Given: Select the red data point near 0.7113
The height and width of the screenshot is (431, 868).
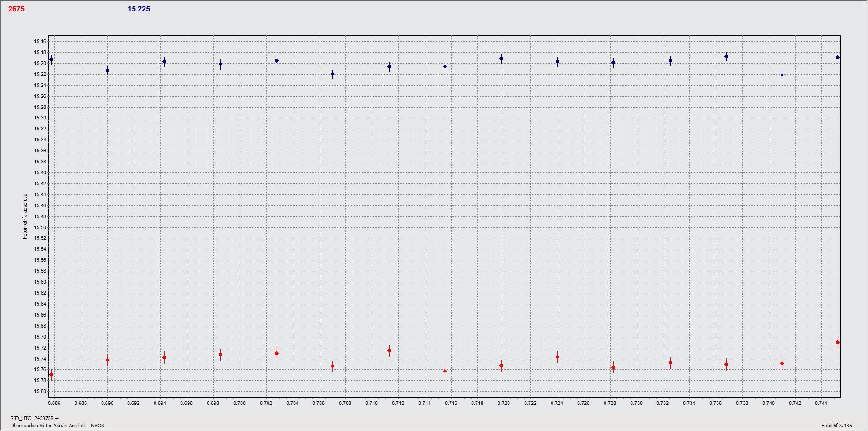Looking at the screenshot, I should tap(389, 350).
